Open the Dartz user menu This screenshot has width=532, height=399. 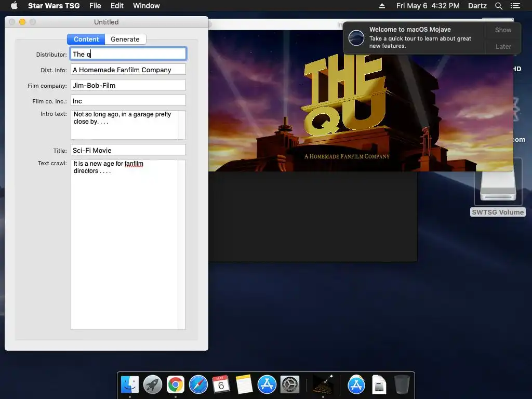point(477,6)
